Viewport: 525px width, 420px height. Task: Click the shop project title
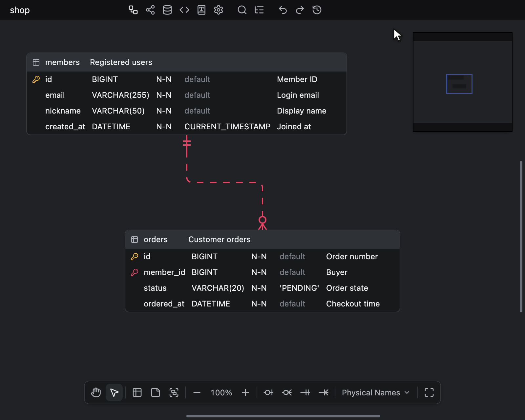point(20,10)
